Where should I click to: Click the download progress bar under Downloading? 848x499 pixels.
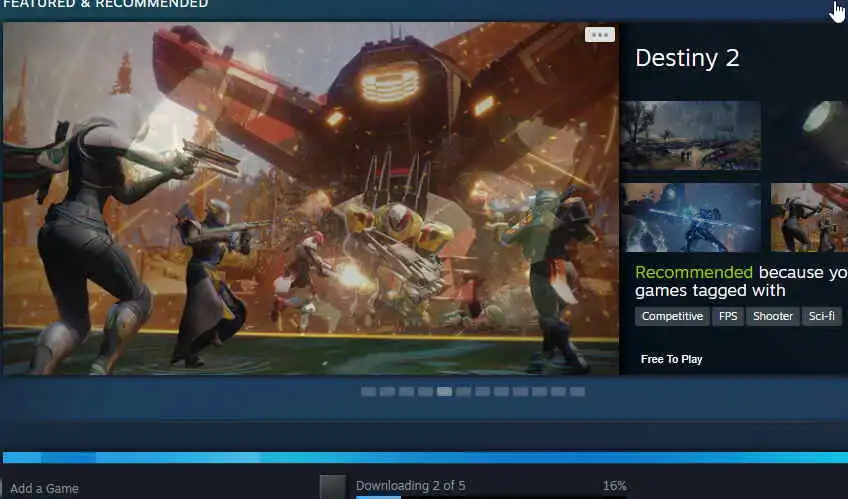(491, 497)
